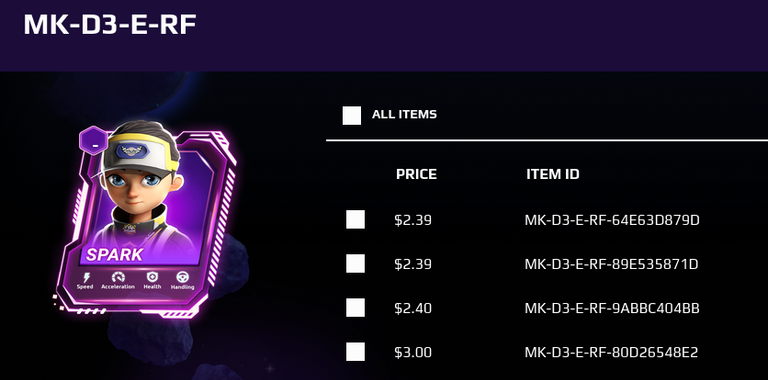Click the purple hexagon badge on card
The height and width of the screenshot is (380, 768).
click(94, 141)
